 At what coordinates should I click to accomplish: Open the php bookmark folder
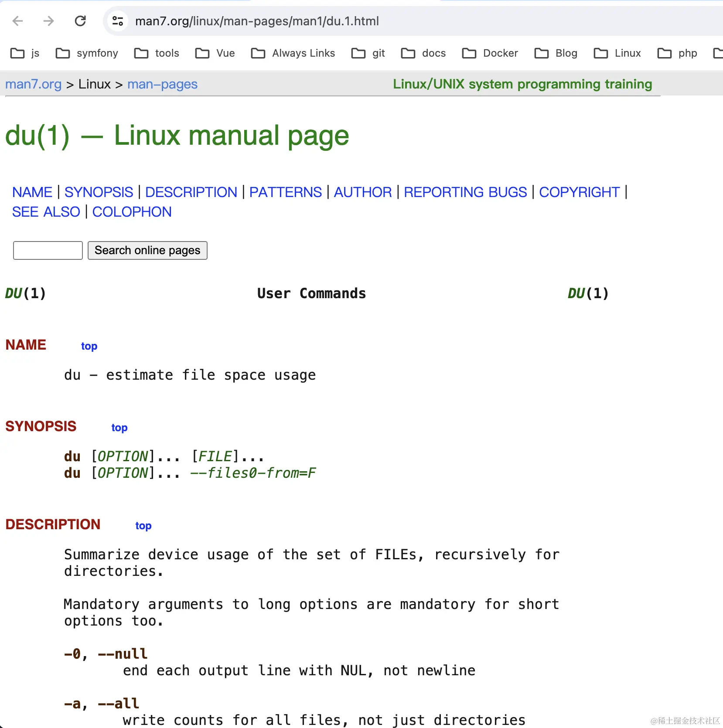(x=677, y=53)
